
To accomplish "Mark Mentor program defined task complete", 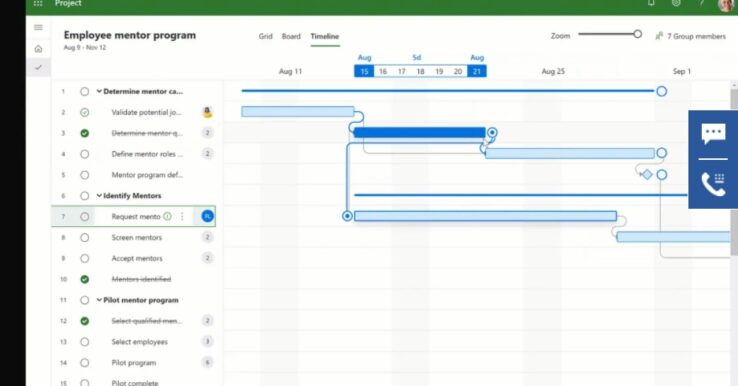I will click(84, 175).
